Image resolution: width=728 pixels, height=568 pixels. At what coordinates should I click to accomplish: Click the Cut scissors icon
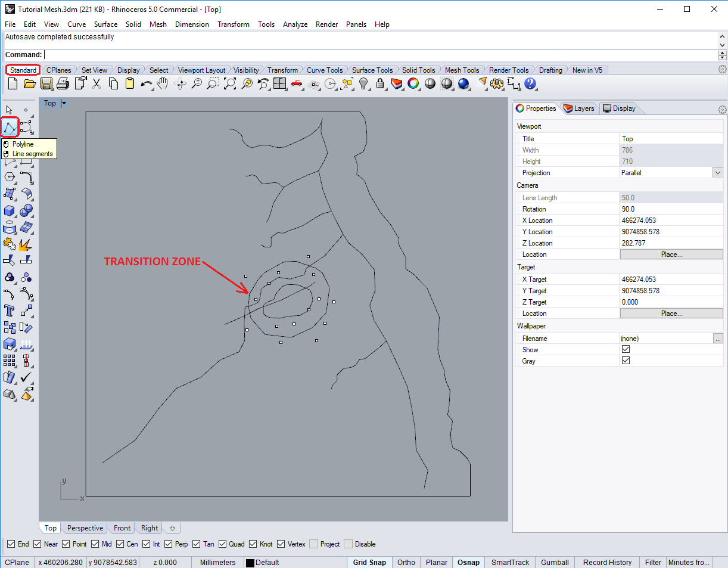click(96, 84)
